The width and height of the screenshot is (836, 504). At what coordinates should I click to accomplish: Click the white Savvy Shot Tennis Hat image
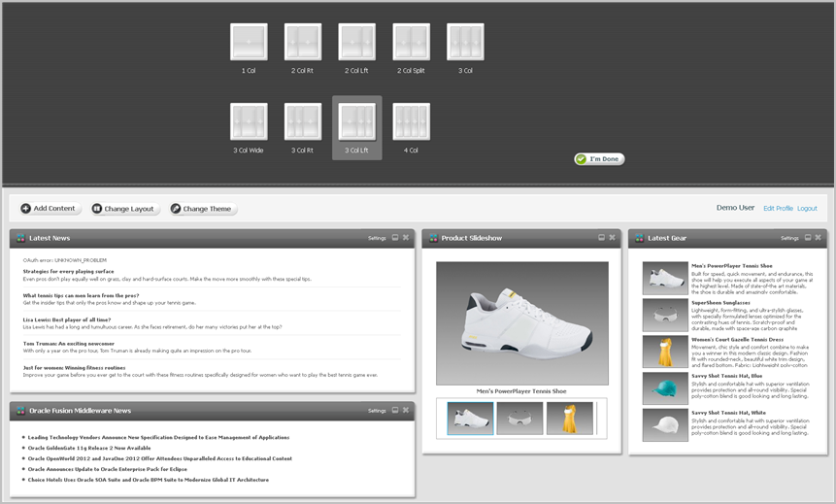pyautogui.click(x=665, y=425)
